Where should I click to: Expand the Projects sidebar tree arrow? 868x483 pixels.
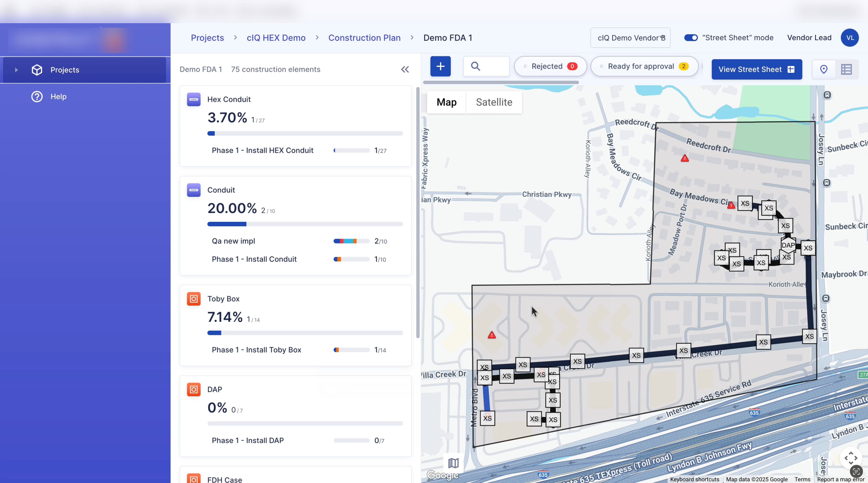pos(16,70)
